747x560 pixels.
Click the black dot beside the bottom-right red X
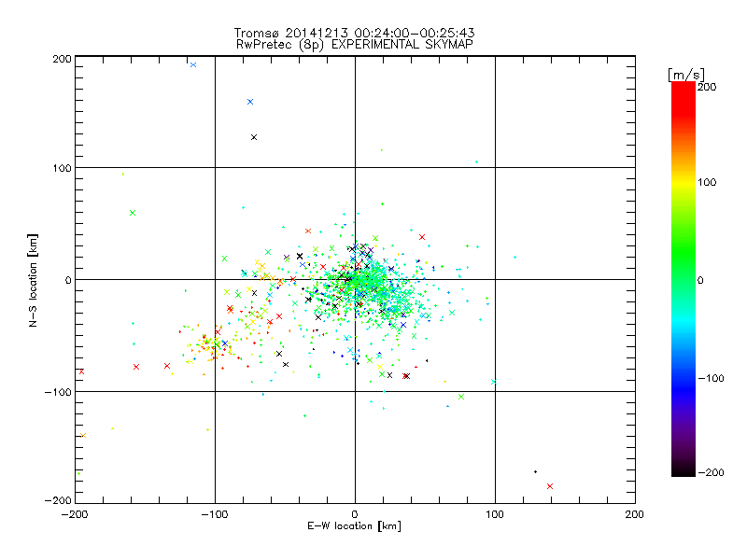(x=535, y=472)
